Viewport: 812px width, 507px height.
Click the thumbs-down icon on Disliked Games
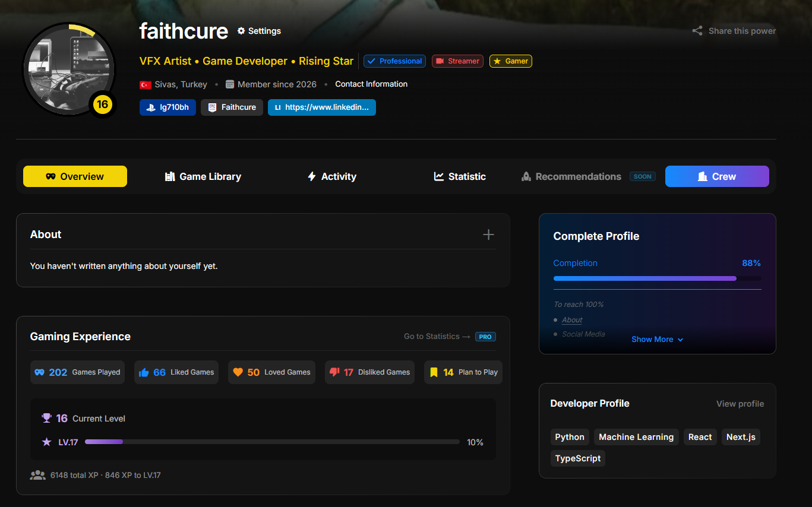click(334, 372)
